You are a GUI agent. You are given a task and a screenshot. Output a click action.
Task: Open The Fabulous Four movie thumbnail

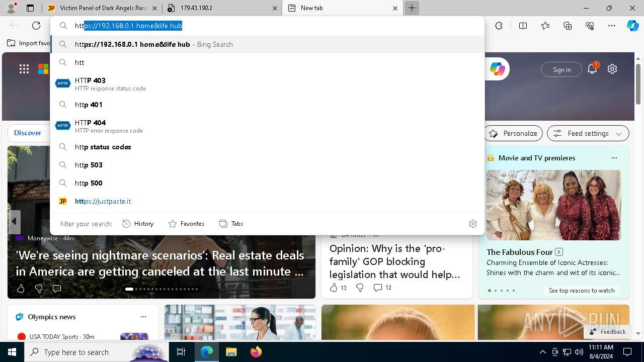coord(553,205)
